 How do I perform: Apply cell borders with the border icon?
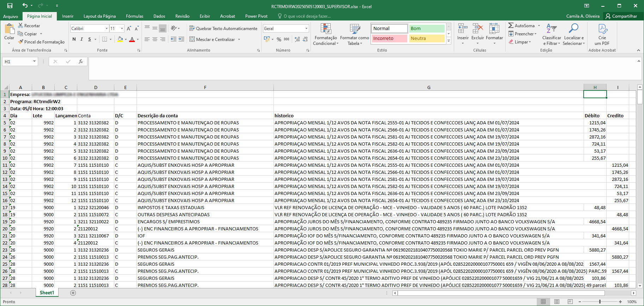click(x=104, y=39)
